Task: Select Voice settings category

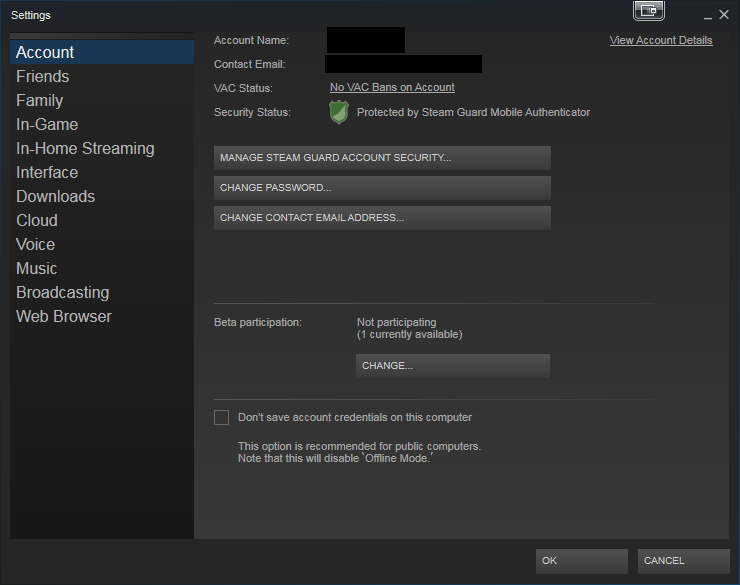Action: [36, 244]
